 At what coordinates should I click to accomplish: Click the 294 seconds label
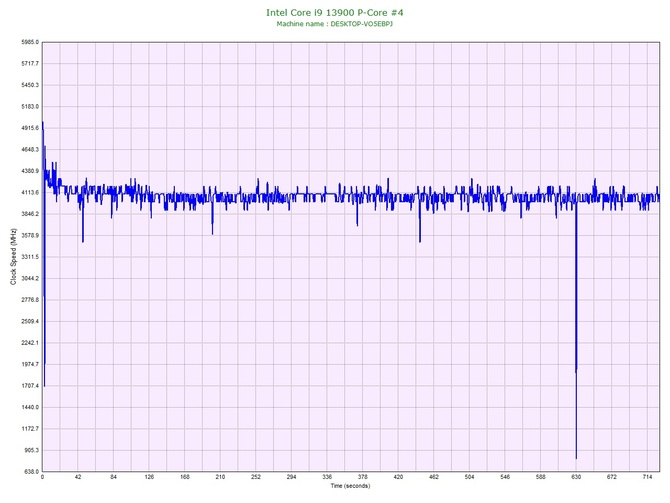click(291, 477)
